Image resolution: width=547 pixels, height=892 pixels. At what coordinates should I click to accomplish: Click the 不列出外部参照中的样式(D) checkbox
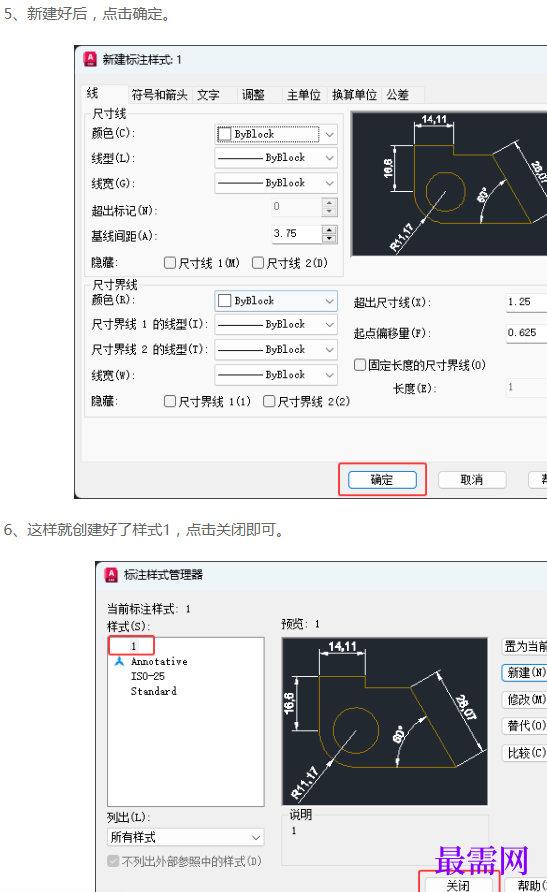point(113,861)
